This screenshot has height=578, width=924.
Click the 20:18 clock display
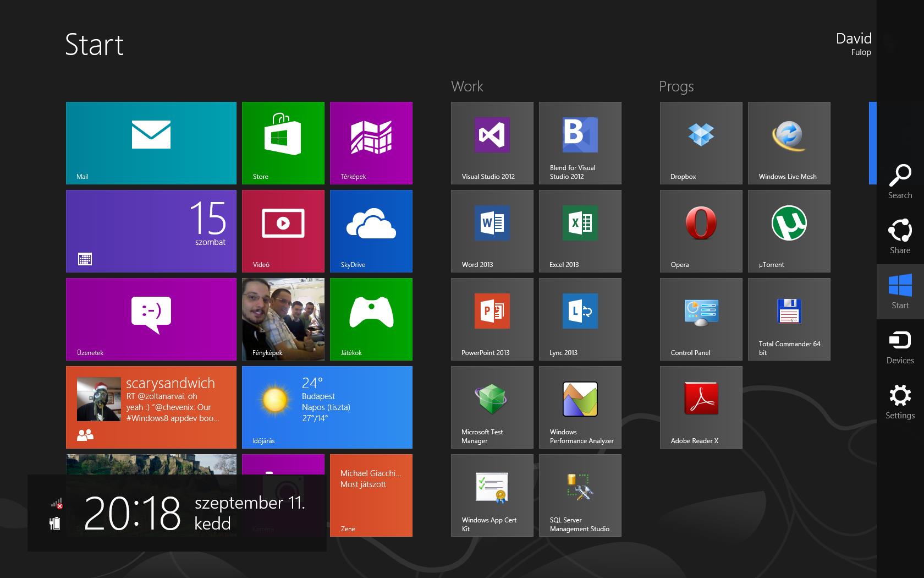[x=132, y=513]
